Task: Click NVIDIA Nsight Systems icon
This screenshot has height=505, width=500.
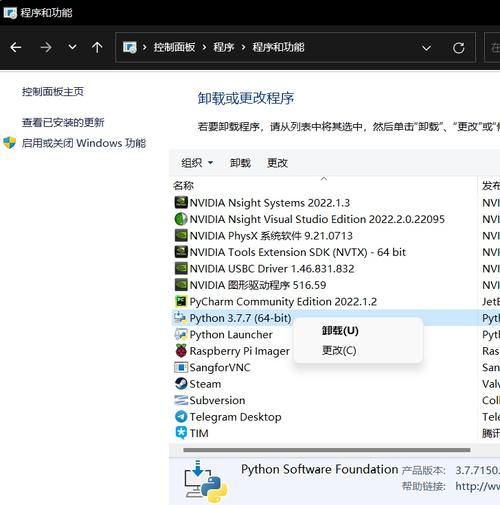Action: point(181,202)
